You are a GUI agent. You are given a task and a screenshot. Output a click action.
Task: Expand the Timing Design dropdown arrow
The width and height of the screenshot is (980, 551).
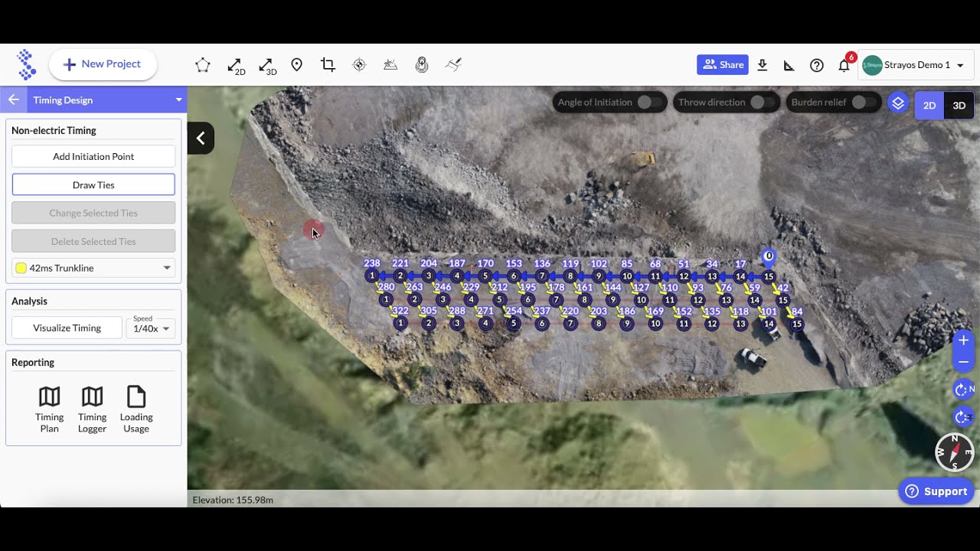[178, 100]
